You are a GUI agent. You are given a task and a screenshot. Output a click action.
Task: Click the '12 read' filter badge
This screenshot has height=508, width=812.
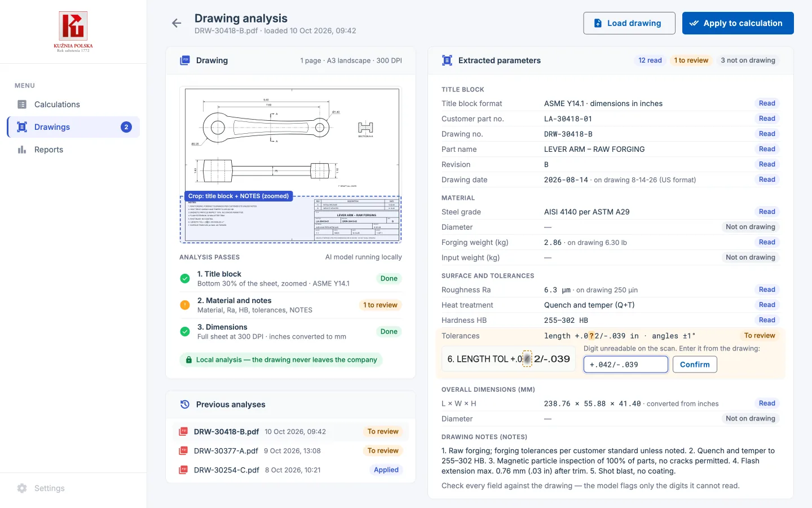click(650, 60)
